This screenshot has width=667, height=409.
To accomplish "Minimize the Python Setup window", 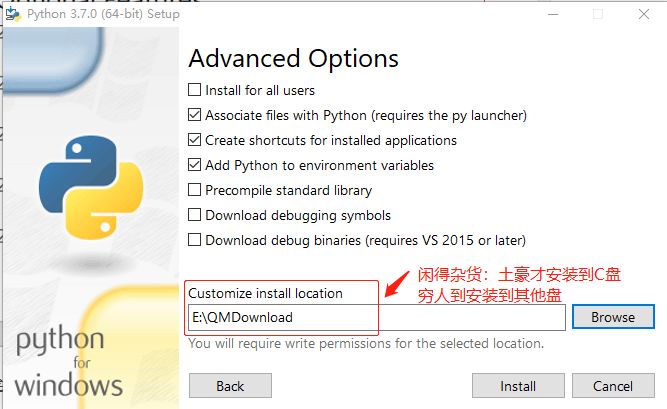I will pos(553,14).
